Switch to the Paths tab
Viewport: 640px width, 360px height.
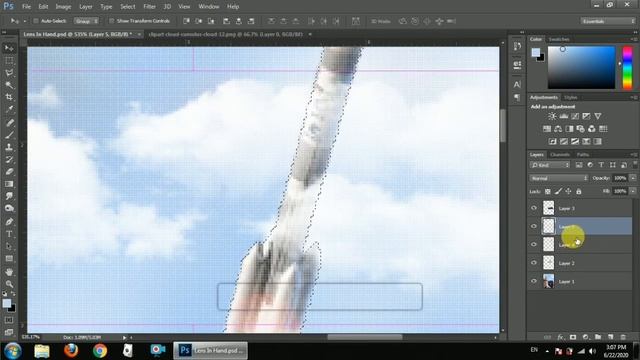click(x=582, y=155)
